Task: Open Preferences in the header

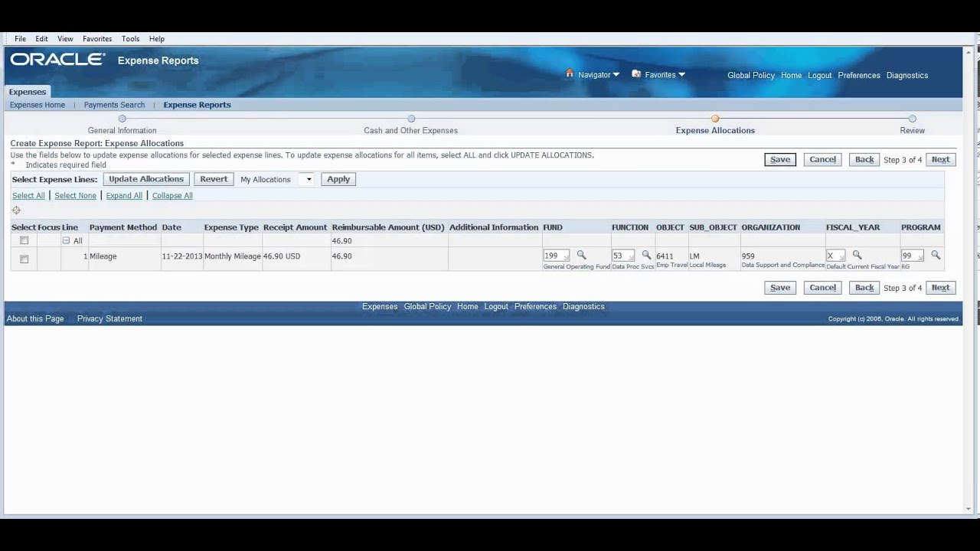Action: [859, 75]
